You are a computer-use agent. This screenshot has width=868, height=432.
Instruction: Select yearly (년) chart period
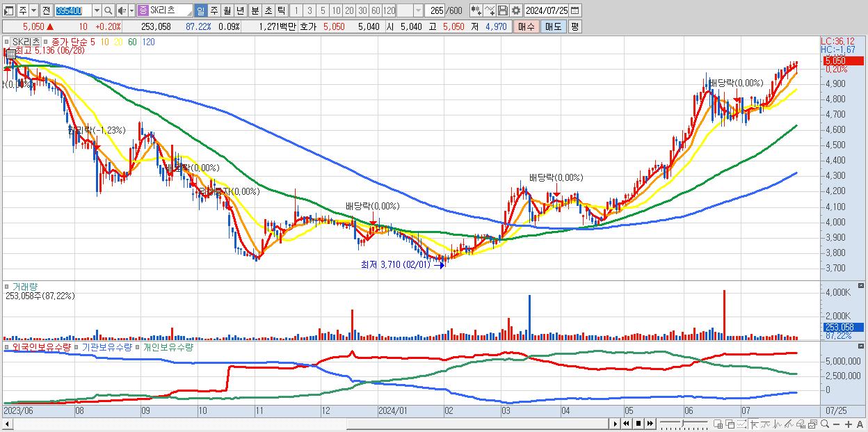[240, 11]
